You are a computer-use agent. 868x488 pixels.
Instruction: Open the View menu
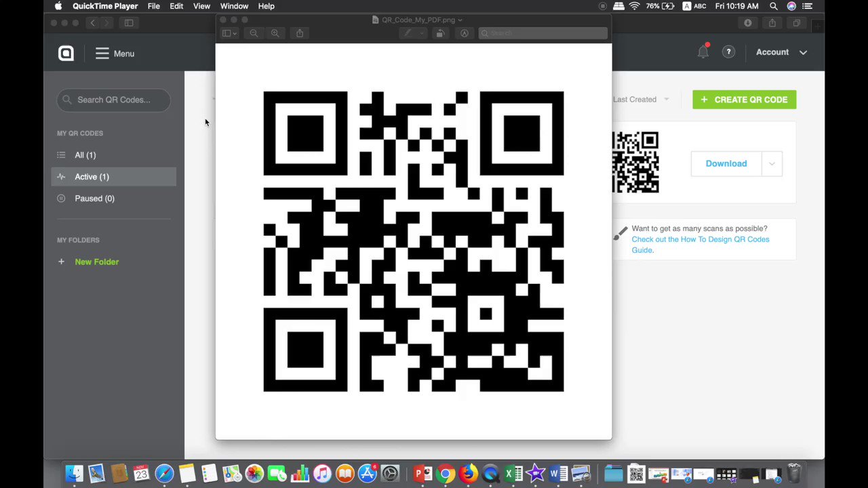coord(201,6)
